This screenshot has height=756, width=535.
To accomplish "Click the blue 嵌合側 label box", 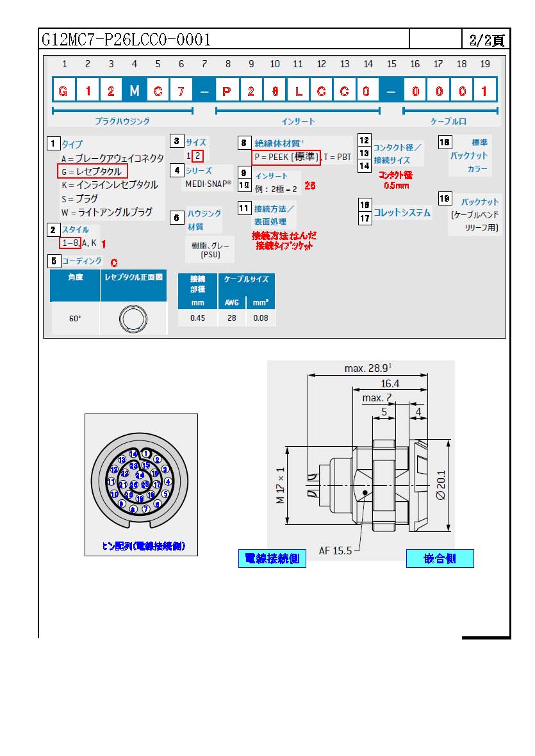I will 440,558.
